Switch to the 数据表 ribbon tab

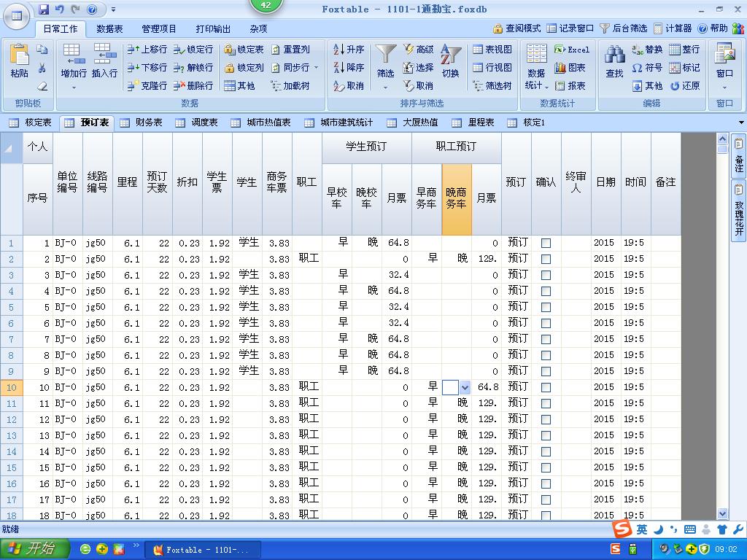109,29
